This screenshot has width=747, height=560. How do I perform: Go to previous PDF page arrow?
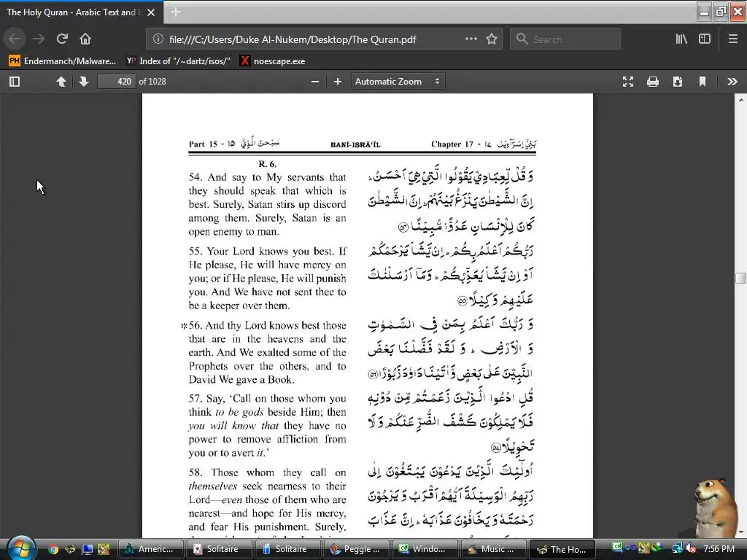click(61, 82)
